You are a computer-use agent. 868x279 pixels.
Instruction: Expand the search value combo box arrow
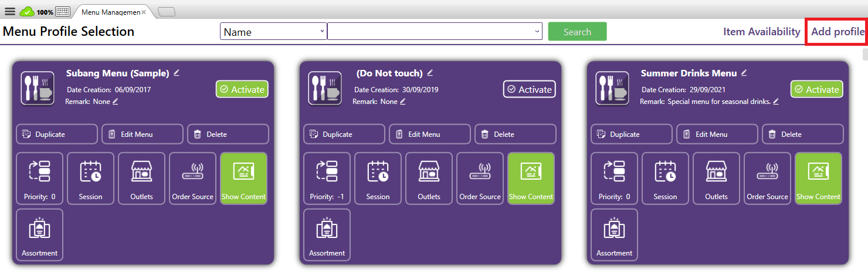[x=537, y=32]
